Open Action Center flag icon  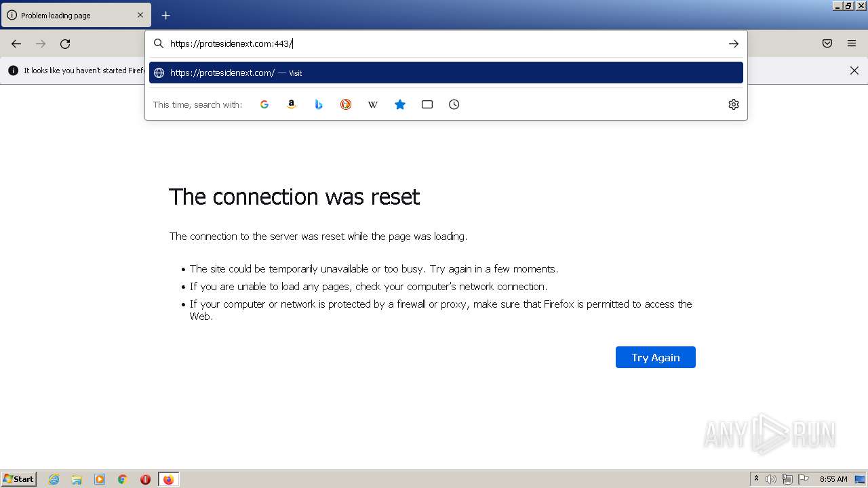(804, 479)
